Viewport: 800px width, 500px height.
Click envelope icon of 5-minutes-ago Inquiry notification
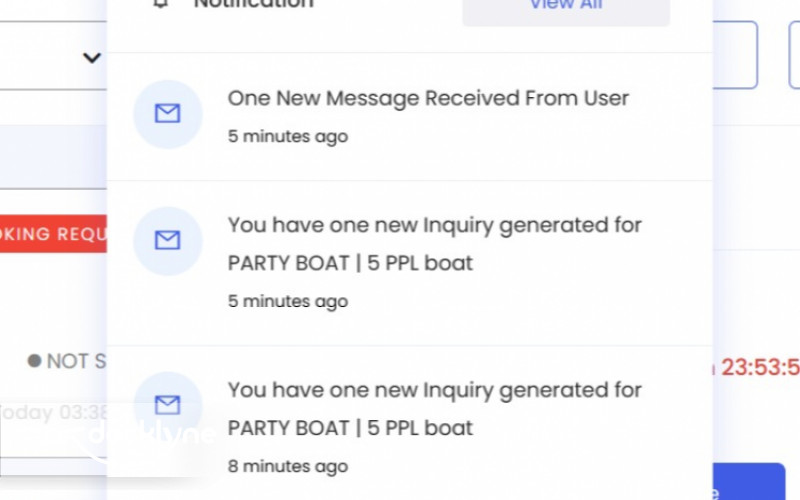click(x=168, y=241)
